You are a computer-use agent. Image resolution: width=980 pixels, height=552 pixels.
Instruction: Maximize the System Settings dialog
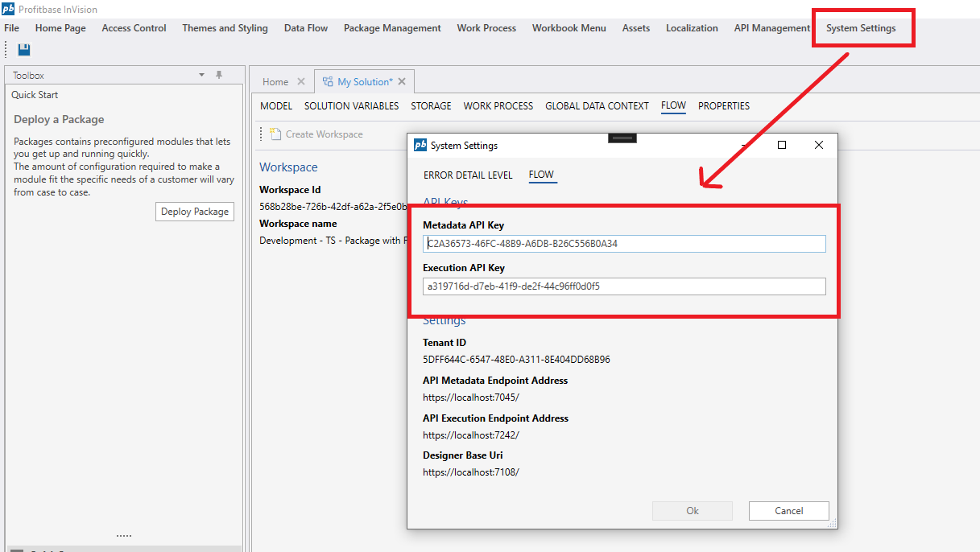pyautogui.click(x=781, y=146)
